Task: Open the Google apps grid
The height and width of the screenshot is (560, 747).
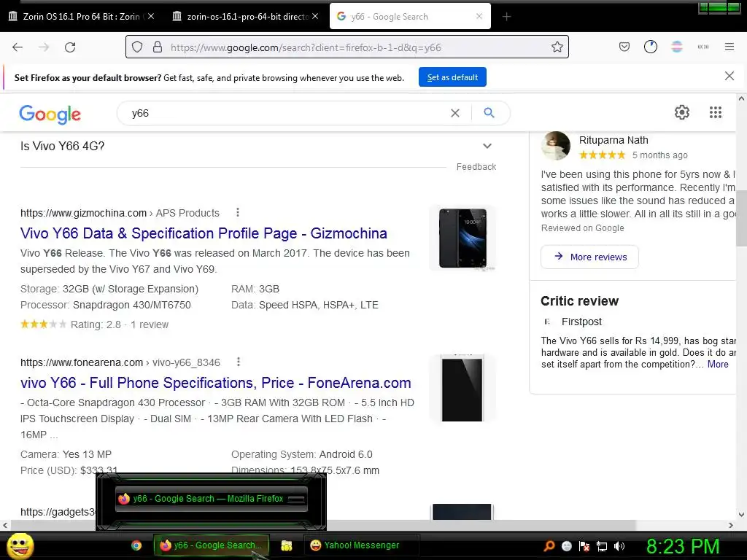Action: [715, 112]
